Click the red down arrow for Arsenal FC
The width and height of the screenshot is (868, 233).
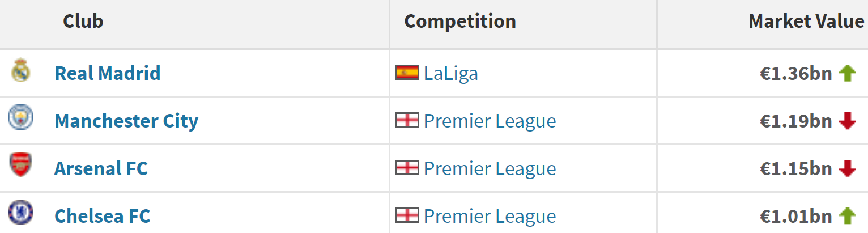pos(847,168)
